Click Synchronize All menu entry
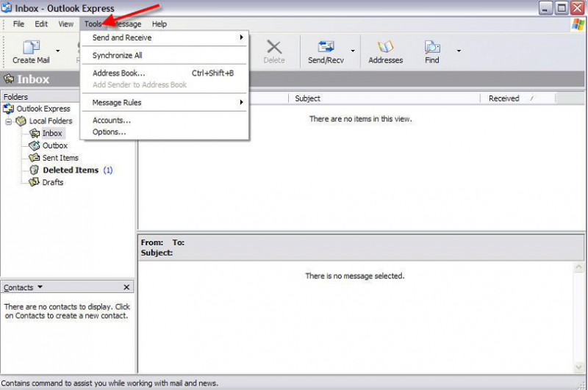The width and height of the screenshot is (588, 390). tap(118, 55)
